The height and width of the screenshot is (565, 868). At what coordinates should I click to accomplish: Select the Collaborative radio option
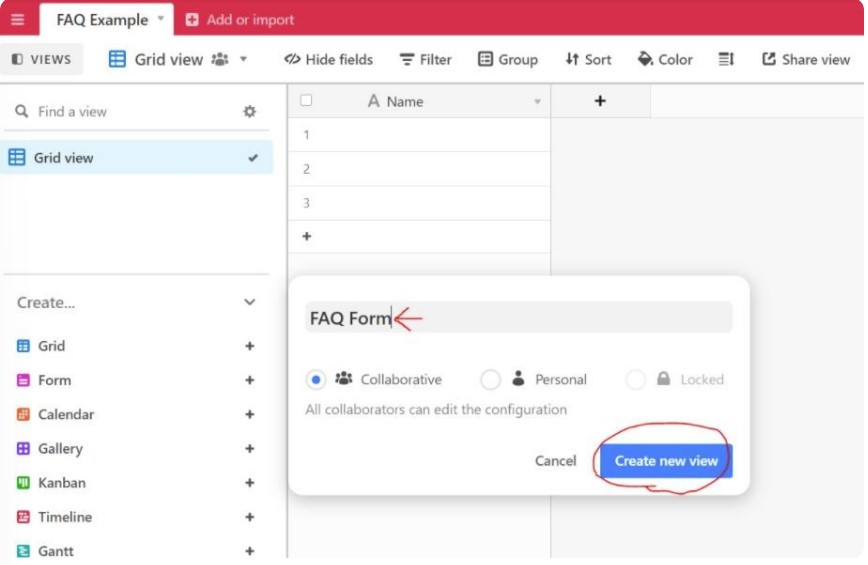pyautogui.click(x=316, y=380)
